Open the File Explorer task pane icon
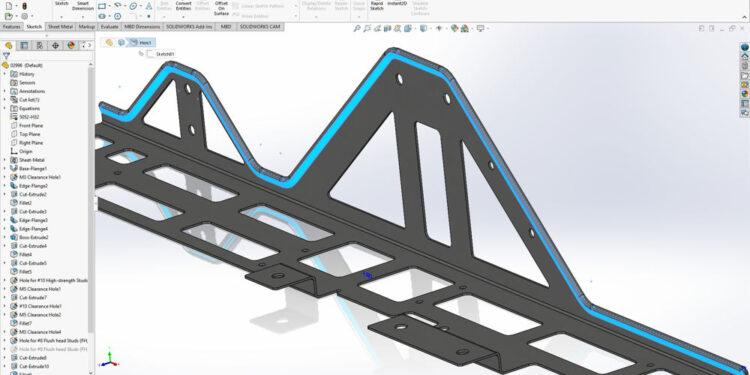The image size is (750, 375). [745, 76]
